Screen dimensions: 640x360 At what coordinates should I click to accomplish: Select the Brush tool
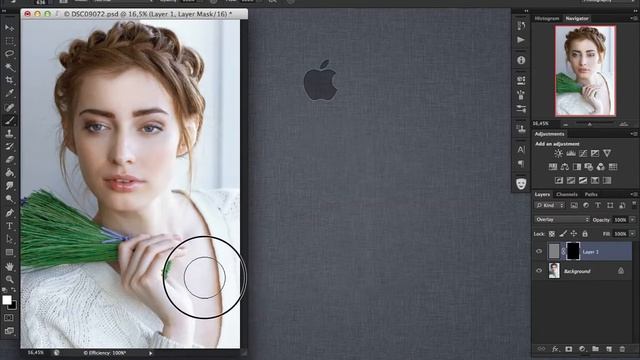click(9, 120)
